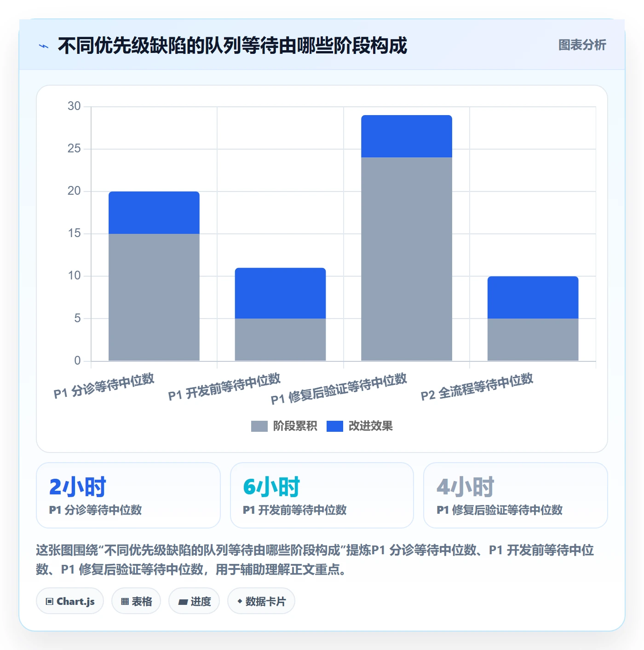Click the blue segment of P1 分诊等待中位数 bar
Image resolution: width=644 pixels, height=650 pixels.
pyautogui.click(x=154, y=213)
